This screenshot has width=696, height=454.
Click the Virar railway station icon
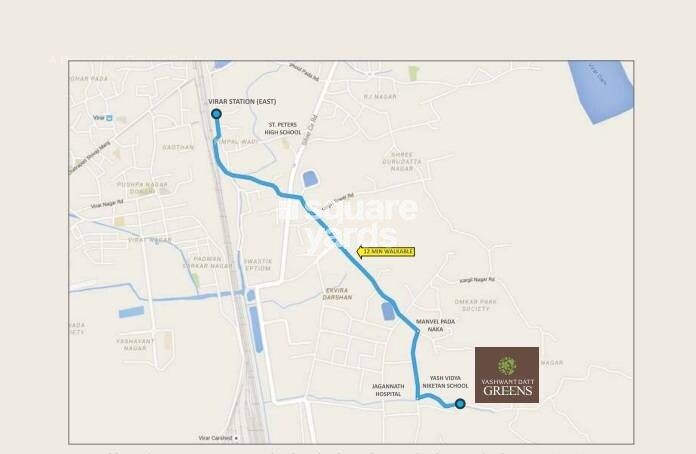point(109,118)
